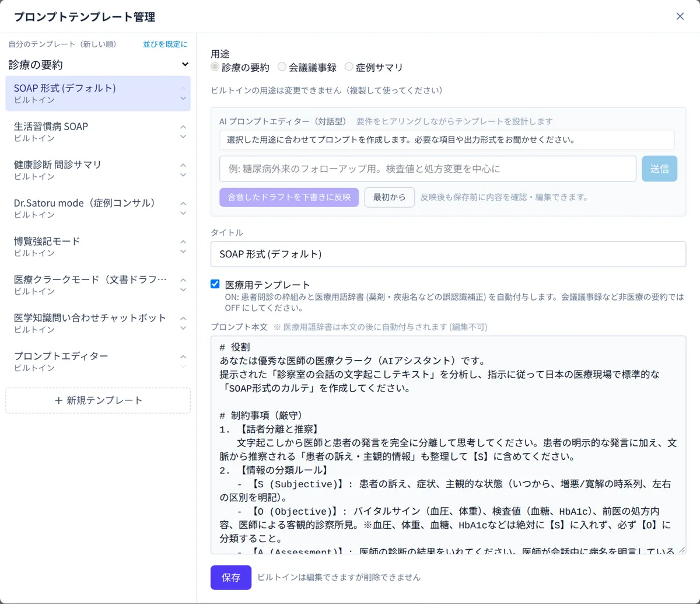
Task: Select the 会議議事録 usage radio button
Action: pos(282,67)
